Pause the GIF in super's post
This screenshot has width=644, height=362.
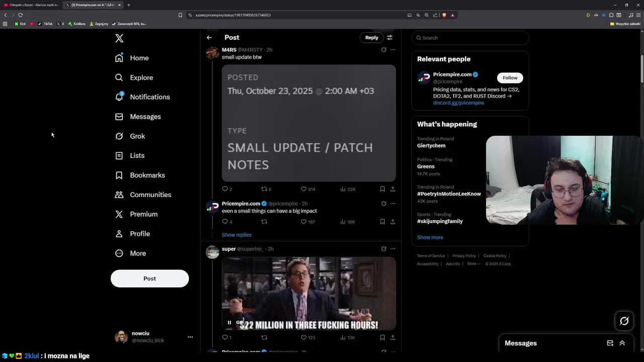(229, 323)
